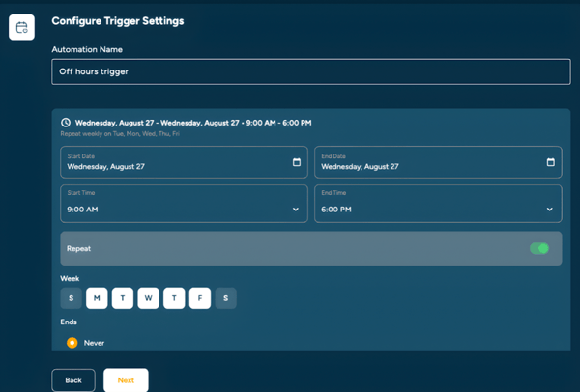Focus the Automation Name text field
The height and width of the screenshot is (392, 580).
coord(310,71)
